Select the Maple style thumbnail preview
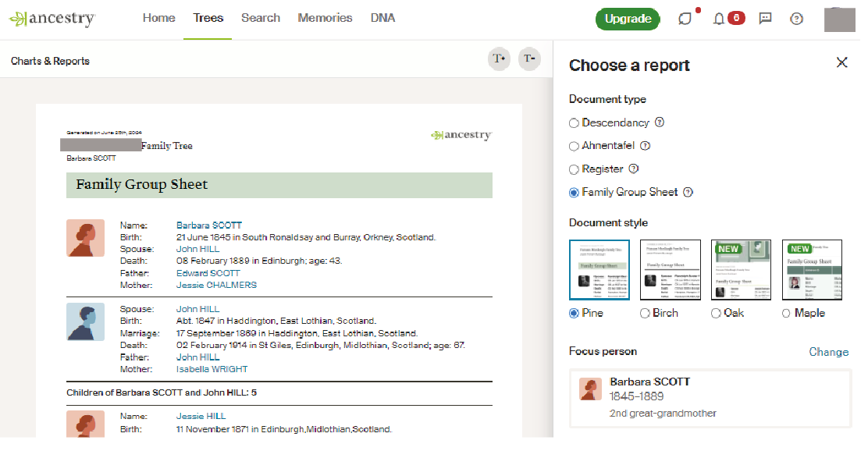The width and height of the screenshot is (868, 451). [x=811, y=271]
